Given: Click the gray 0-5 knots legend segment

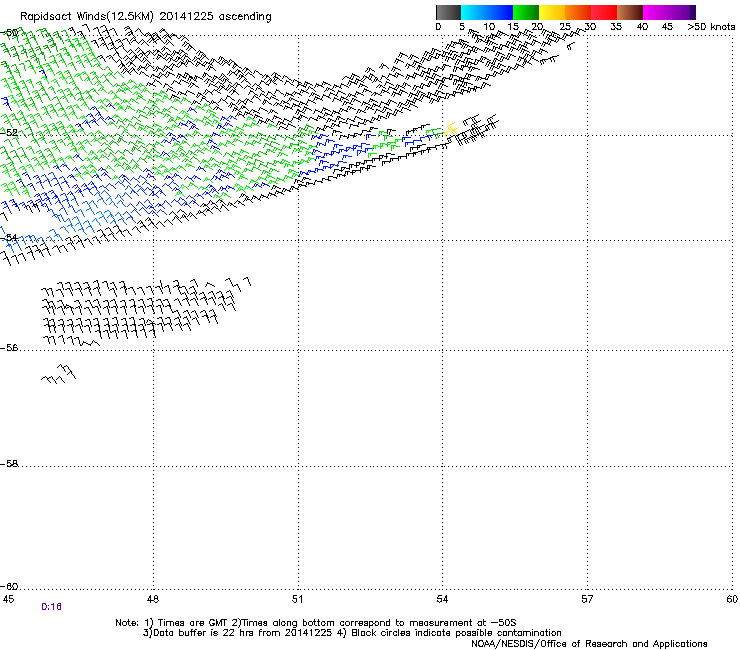Looking at the screenshot, I should [448, 12].
